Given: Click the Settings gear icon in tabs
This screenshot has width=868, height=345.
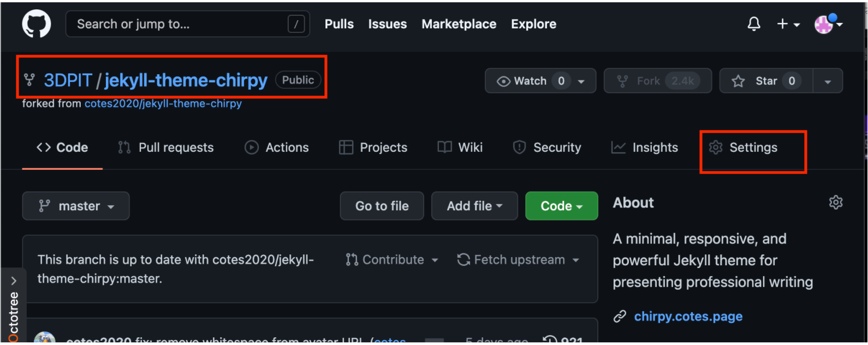Looking at the screenshot, I should point(716,147).
